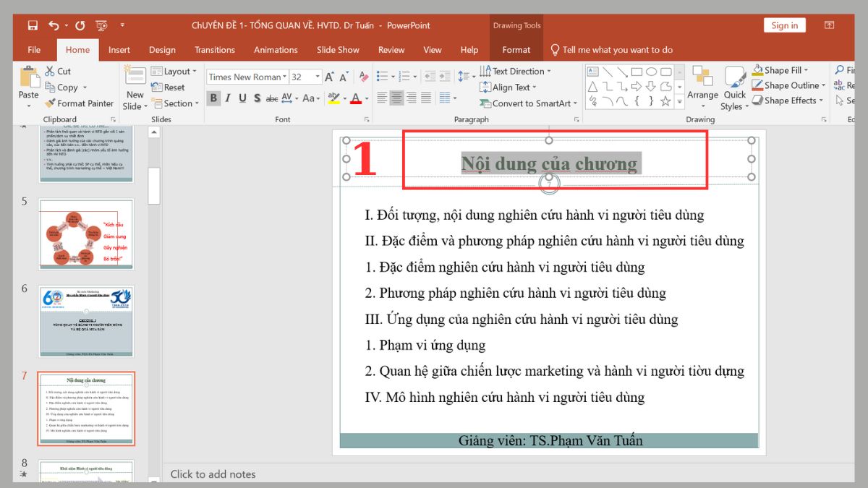This screenshot has width=868, height=488.
Task: Click the Reset slide icon
Action: [158, 87]
